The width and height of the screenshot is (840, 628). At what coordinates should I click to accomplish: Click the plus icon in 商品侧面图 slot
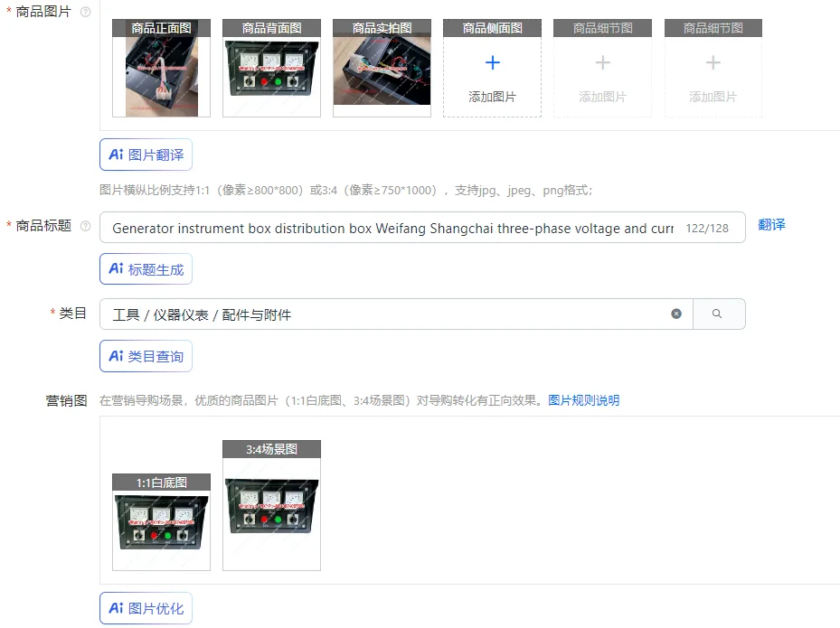pos(492,62)
